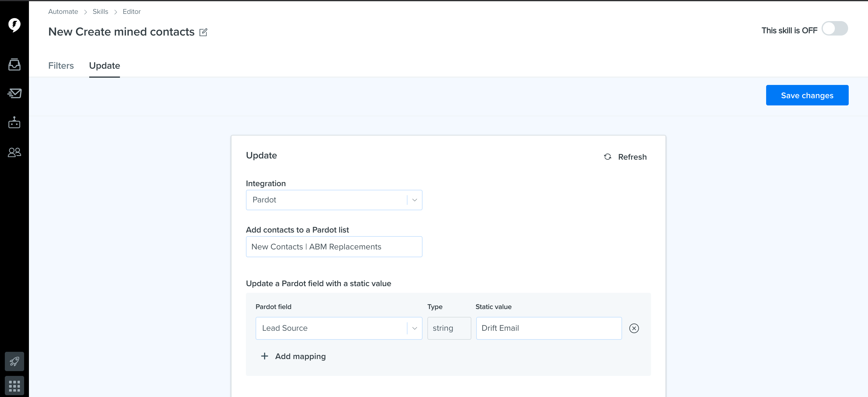Select the Update tab
868x397 pixels.
(105, 66)
